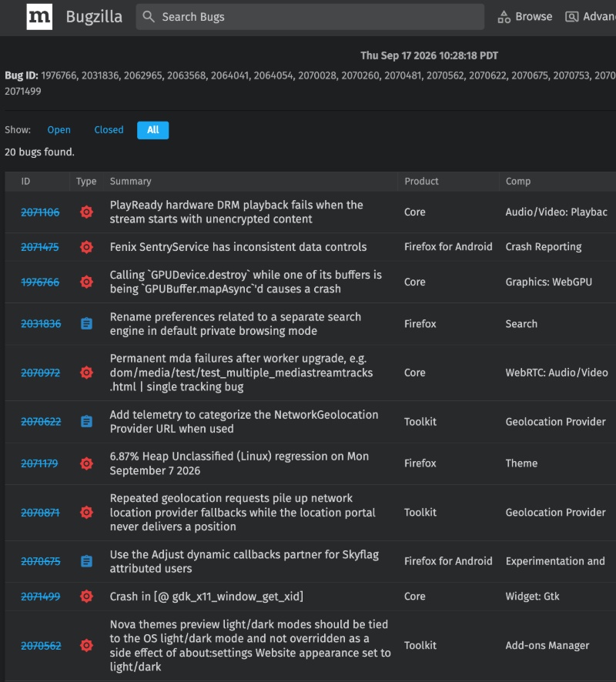
Task: Open bug 2031836 link
Action: [41, 324]
